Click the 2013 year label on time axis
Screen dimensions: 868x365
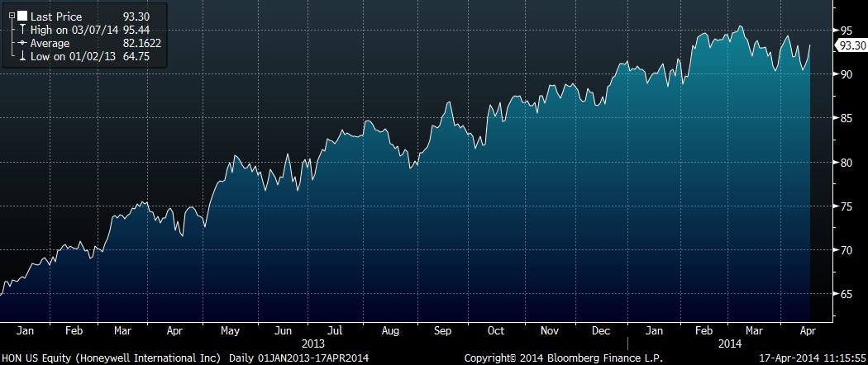point(313,343)
